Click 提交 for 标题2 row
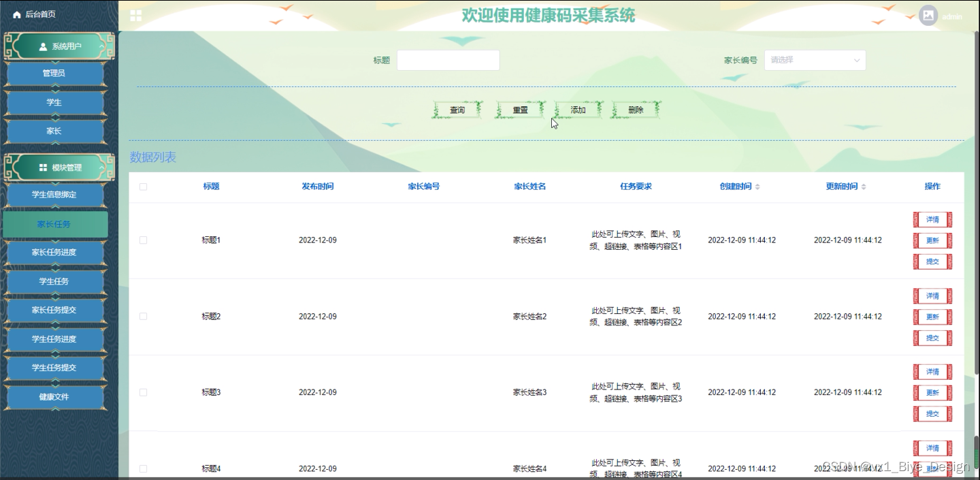 (932, 338)
